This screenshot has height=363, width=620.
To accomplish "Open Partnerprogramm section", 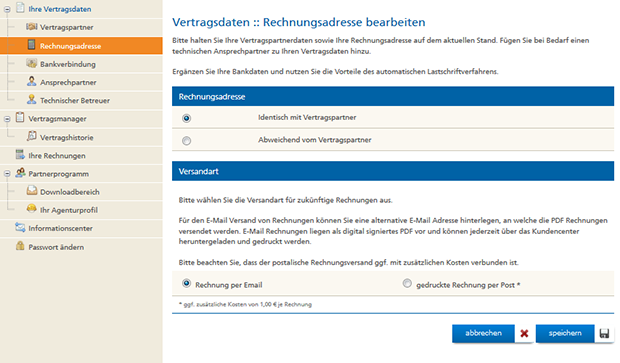I will click(x=59, y=174).
